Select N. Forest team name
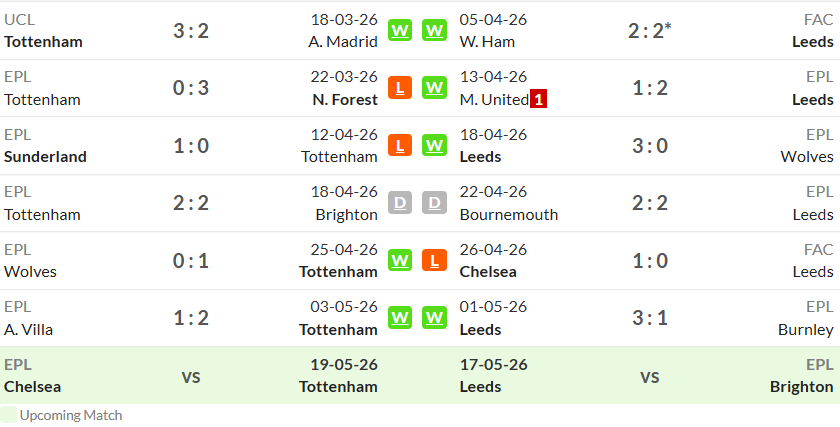The image size is (840, 427). coord(345,100)
